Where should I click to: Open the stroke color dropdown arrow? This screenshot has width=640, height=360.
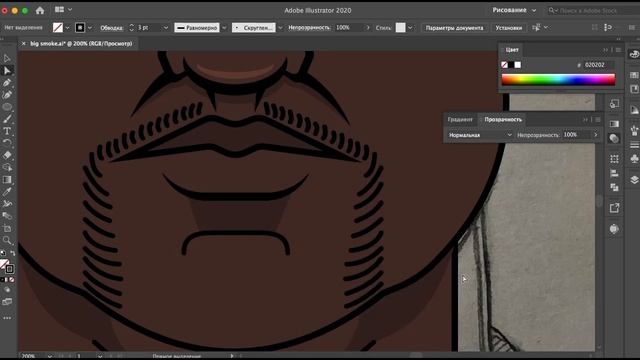coord(90,28)
